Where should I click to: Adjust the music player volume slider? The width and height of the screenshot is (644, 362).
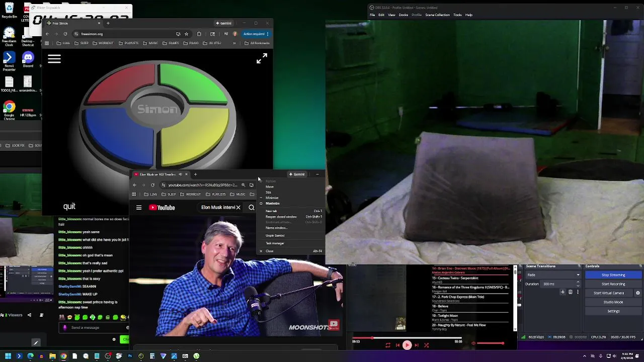tap(490, 343)
